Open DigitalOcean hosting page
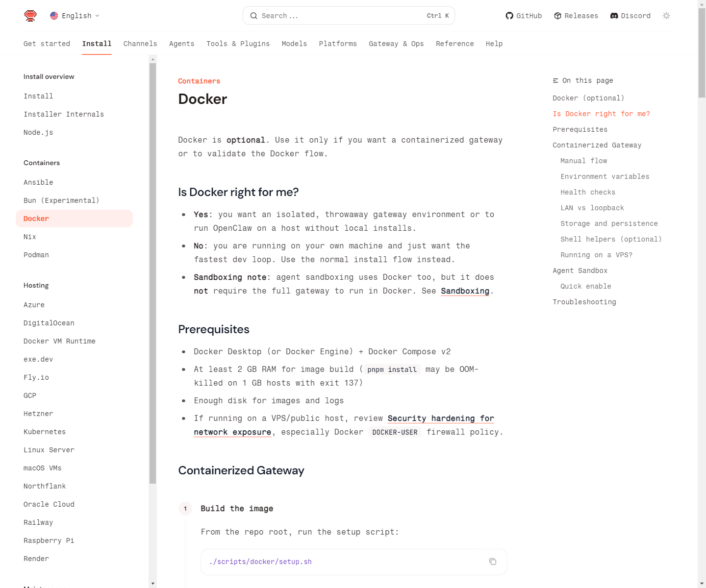This screenshot has height=588, width=706. (74, 323)
